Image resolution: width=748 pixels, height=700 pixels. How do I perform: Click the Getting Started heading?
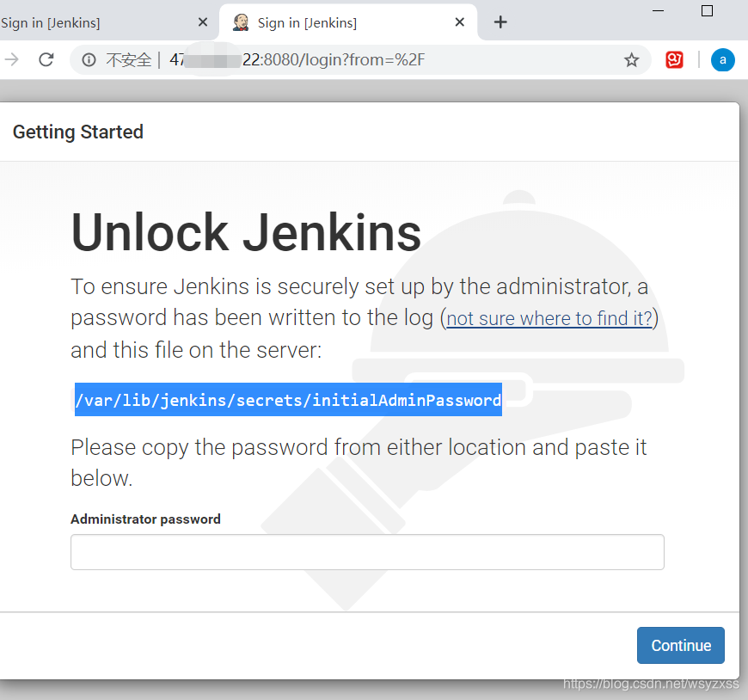point(77,132)
